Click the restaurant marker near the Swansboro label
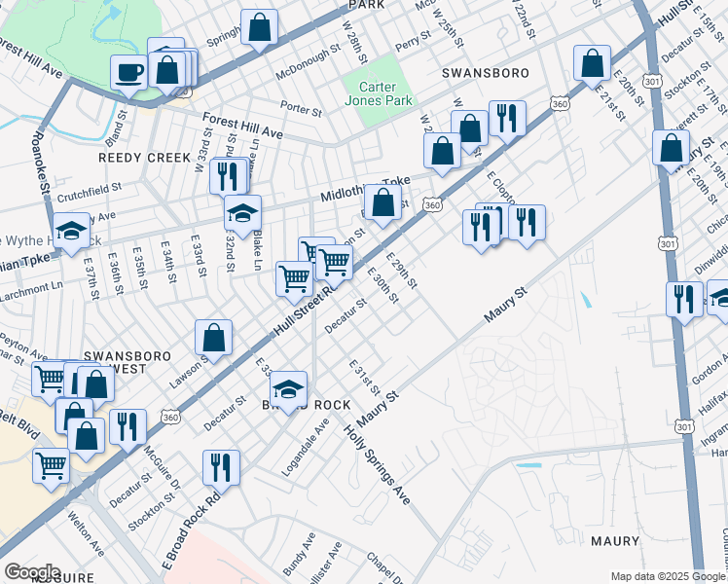 click(x=507, y=119)
